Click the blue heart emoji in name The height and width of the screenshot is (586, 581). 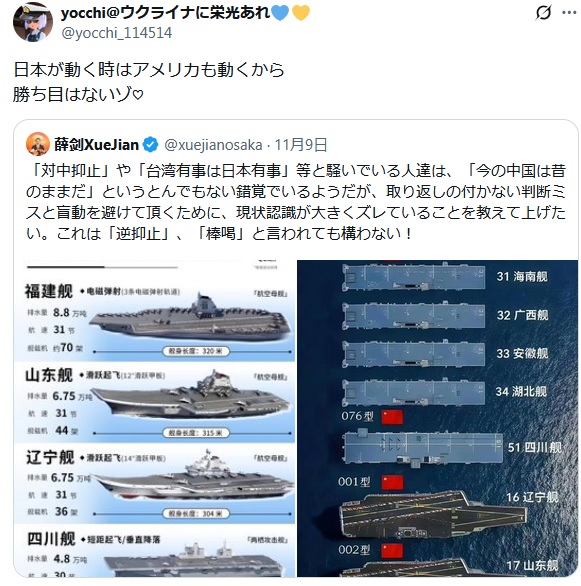tap(280, 13)
